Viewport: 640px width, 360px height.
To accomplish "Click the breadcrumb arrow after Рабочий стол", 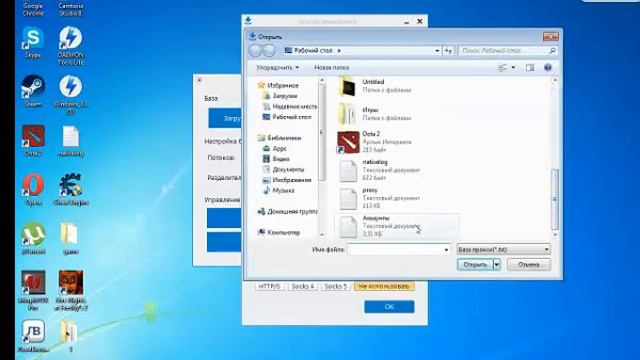I will click(x=339, y=51).
